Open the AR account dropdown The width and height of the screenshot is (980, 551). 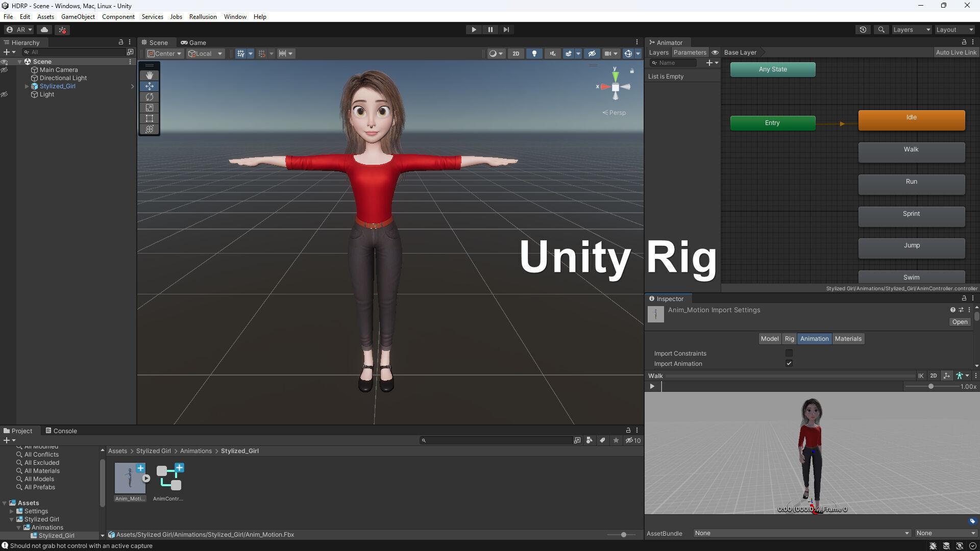(x=19, y=30)
